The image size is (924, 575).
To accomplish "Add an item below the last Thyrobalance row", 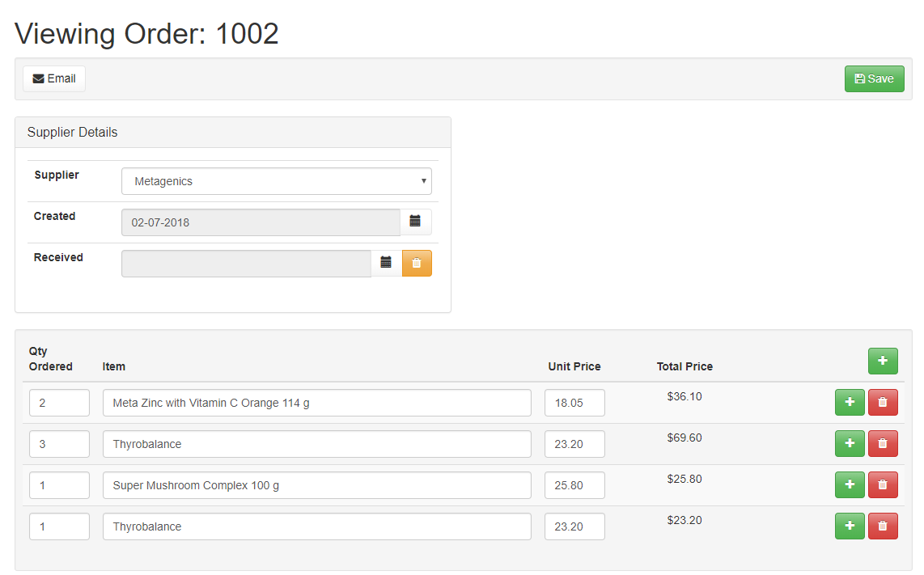I will [x=850, y=526].
